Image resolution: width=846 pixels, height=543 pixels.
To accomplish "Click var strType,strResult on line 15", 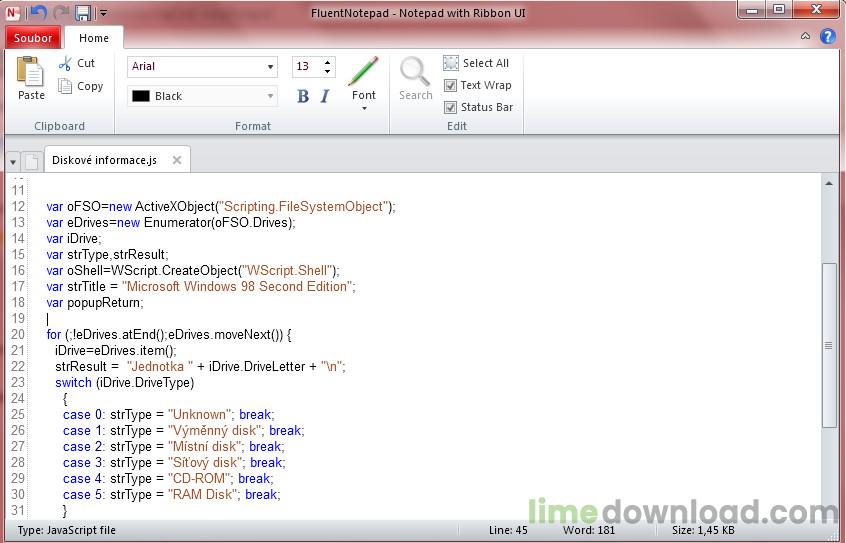I will point(107,255).
